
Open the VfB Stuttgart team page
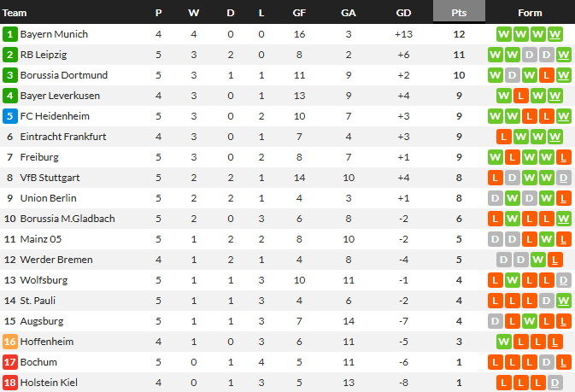[x=50, y=178]
